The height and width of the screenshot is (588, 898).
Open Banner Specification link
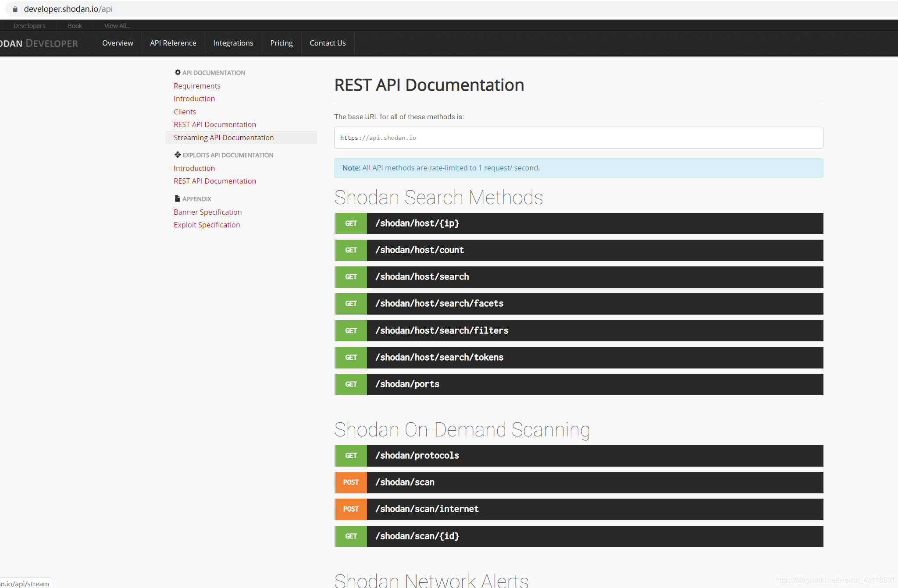pyautogui.click(x=208, y=212)
